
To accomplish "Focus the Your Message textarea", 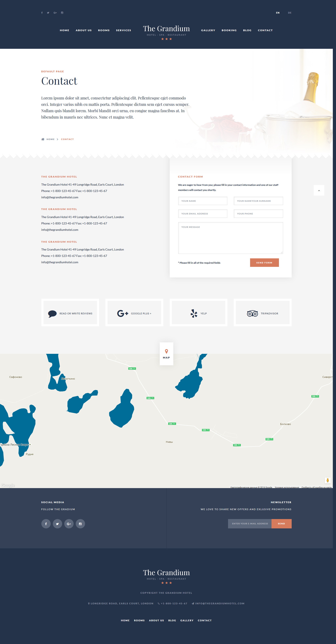I will tap(231, 238).
